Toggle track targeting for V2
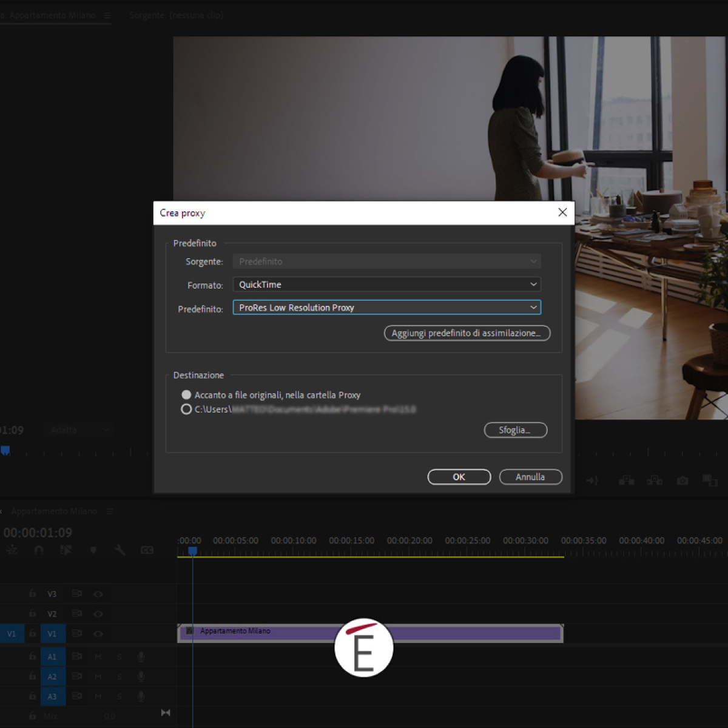This screenshot has height=728, width=728. [53, 613]
